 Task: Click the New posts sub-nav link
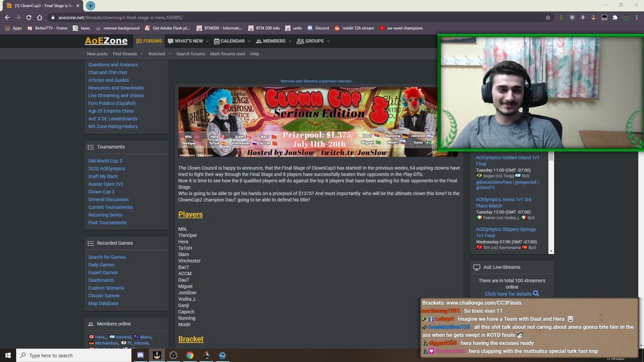tap(97, 54)
